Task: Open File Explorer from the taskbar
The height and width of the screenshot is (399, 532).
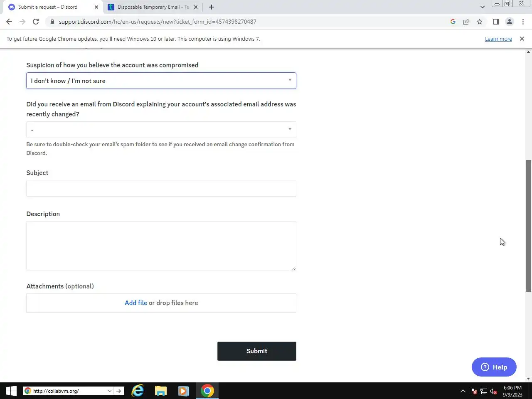Action: coord(161,391)
